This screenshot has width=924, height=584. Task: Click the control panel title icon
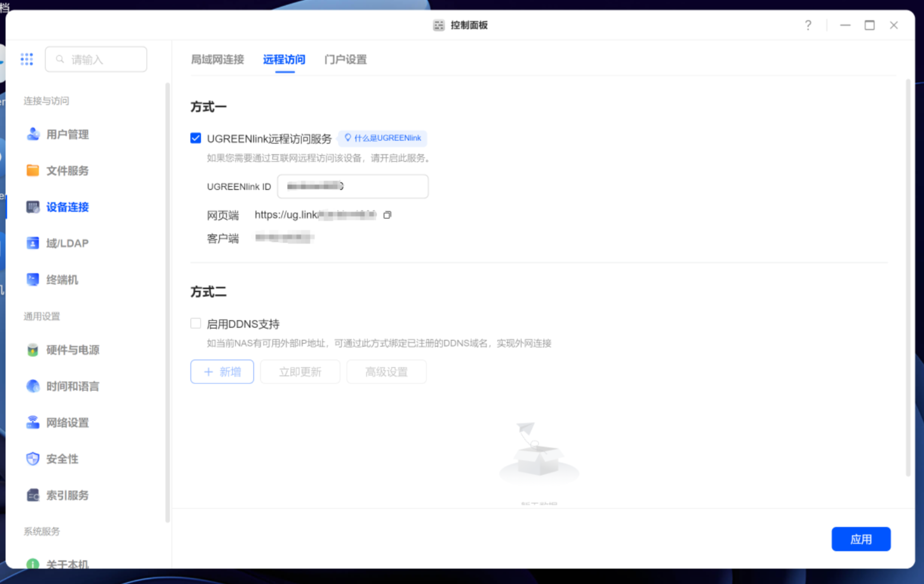click(439, 25)
